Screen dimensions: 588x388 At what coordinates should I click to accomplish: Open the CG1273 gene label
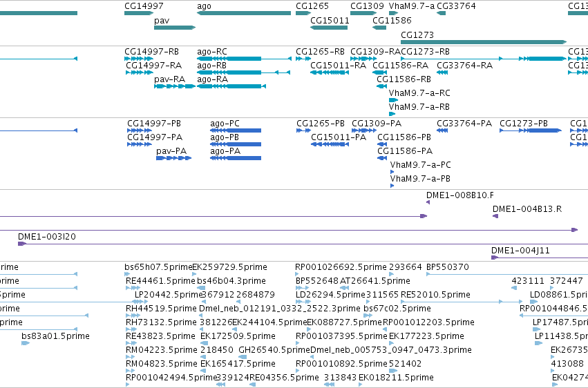pyautogui.click(x=417, y=35)
